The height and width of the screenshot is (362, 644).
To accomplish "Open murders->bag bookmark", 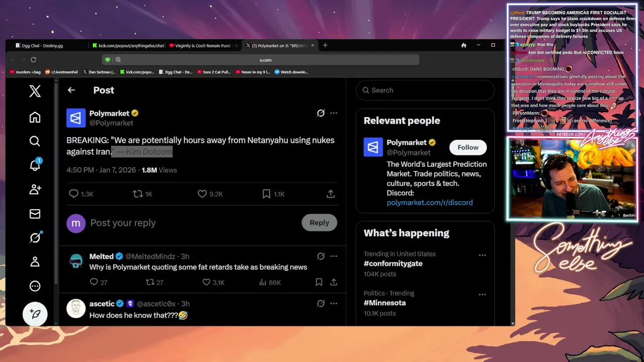I will tap(25, 72).
